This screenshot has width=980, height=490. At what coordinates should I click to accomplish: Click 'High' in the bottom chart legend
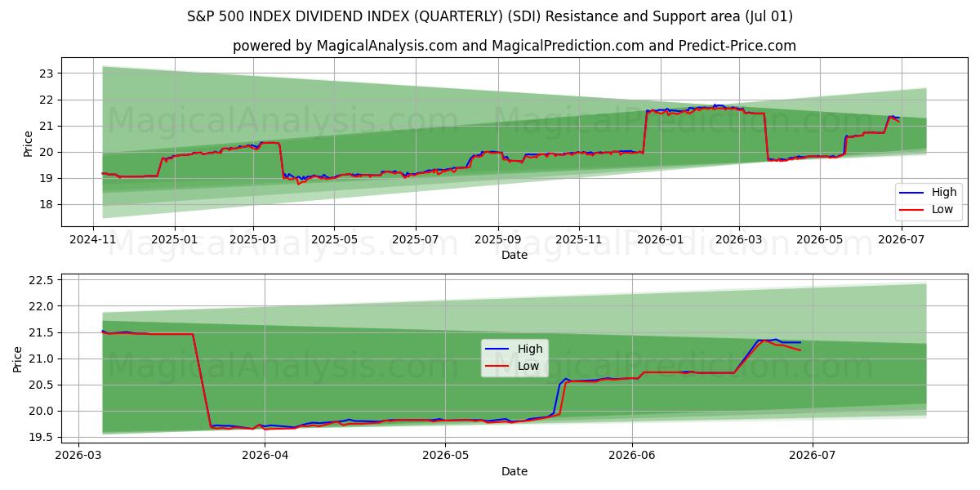click(530, 349)
